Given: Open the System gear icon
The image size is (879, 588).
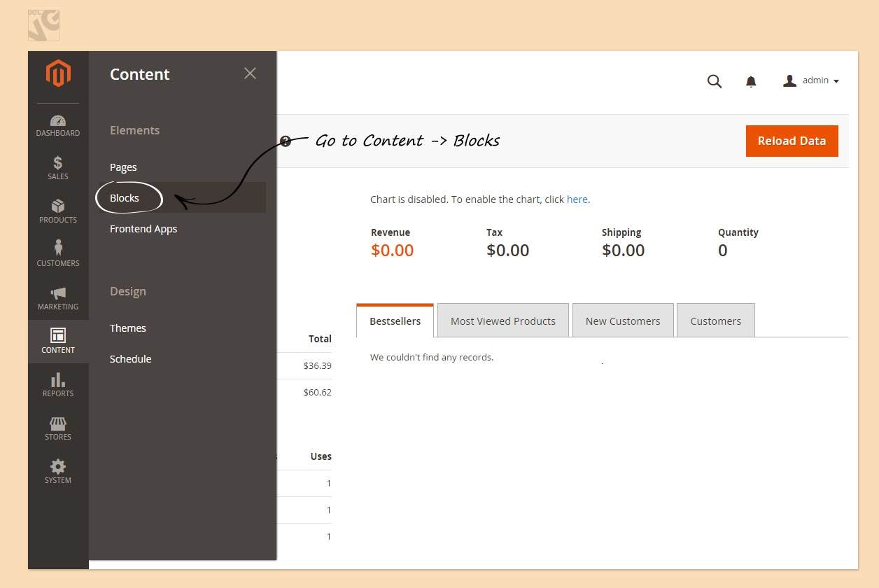Looking at the screenshot, I should 58,471.
